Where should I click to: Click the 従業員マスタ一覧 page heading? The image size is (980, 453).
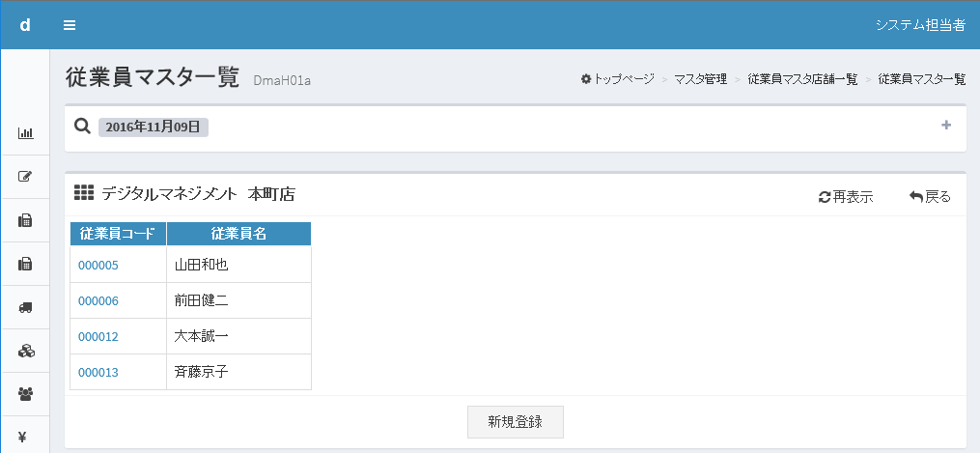[x=153, y=77]
